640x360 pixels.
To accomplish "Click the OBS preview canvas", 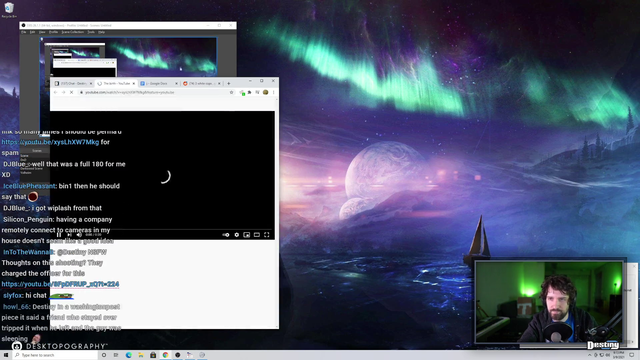I will (129, 57).
